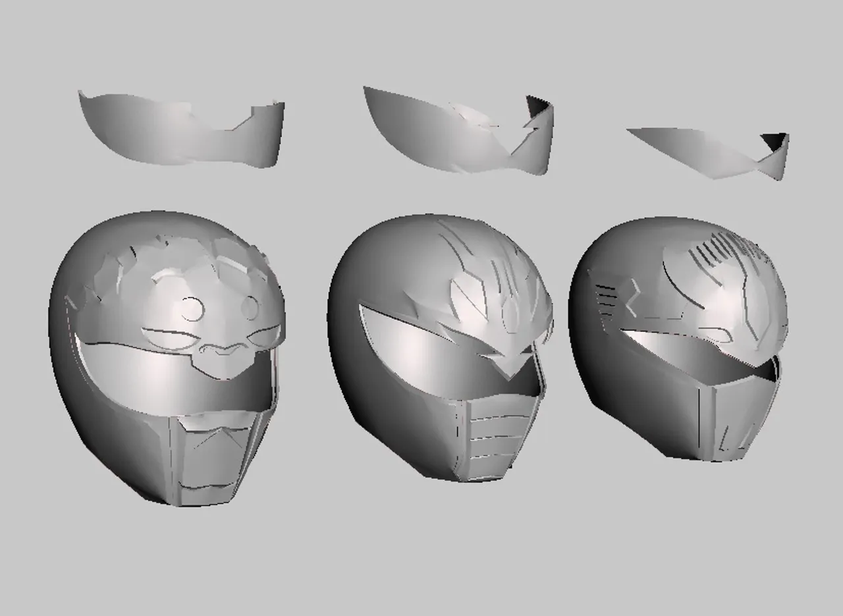
Task: Select the visor piece above the left helmet
Action: [181, 129]
